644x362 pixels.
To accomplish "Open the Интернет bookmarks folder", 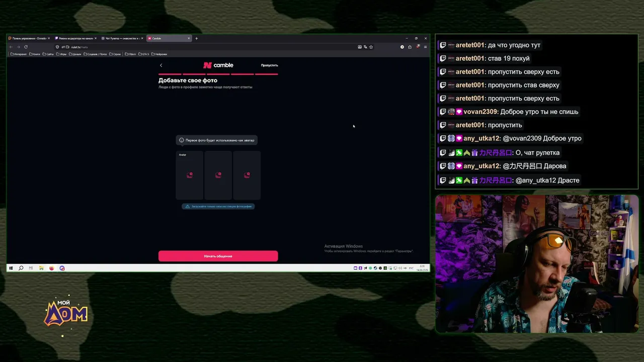I will coord(19,54).
